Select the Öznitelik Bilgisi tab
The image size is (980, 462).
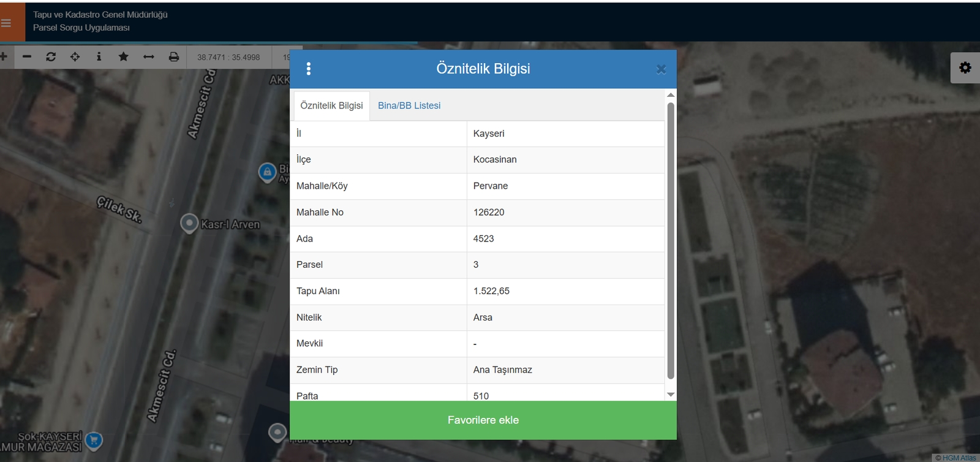(331, 105)
